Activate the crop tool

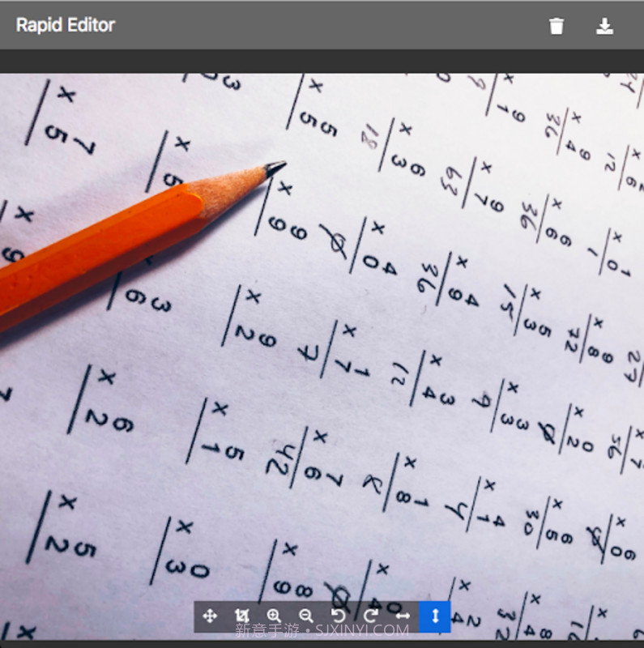click(x=241, y=616)
